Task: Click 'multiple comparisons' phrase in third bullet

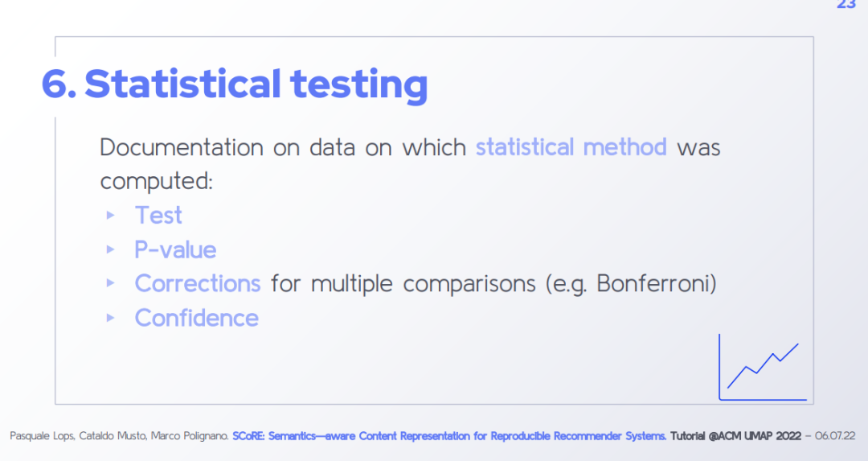Action: (x=424, y=284)
